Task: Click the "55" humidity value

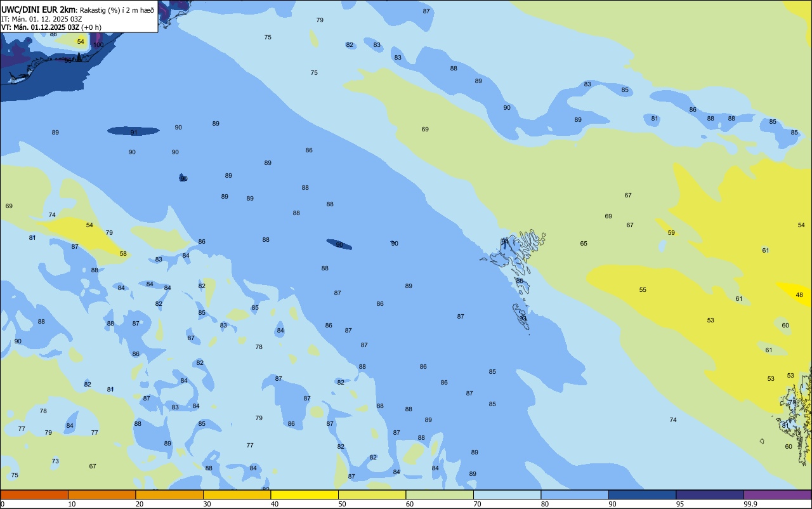Action: click(643, 289)
